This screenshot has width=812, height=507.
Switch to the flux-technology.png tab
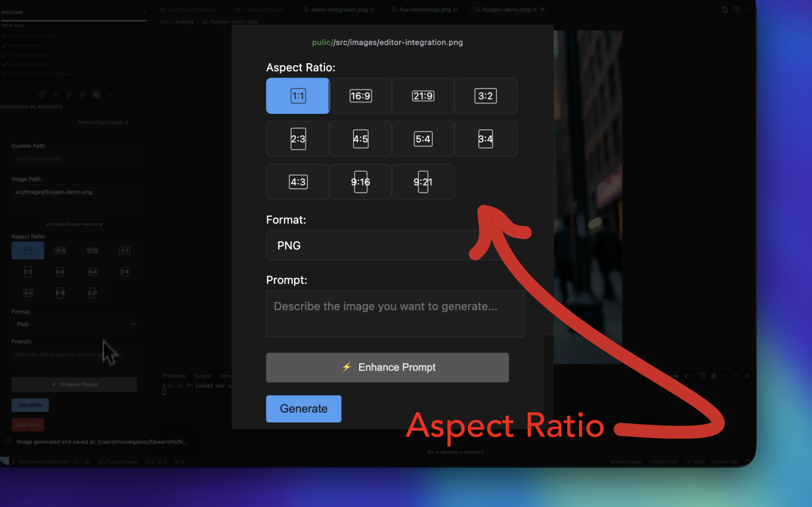click(x=424, y=9)
